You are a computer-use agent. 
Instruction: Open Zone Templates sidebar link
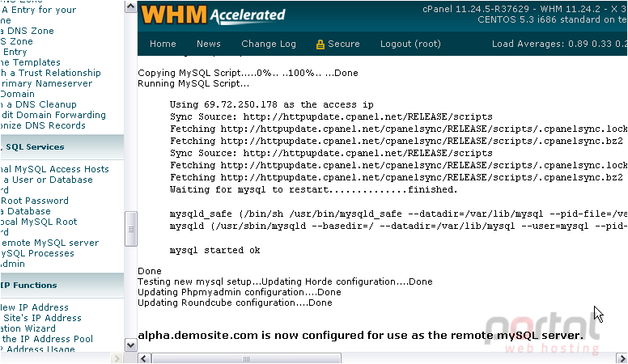click(31, 62)
